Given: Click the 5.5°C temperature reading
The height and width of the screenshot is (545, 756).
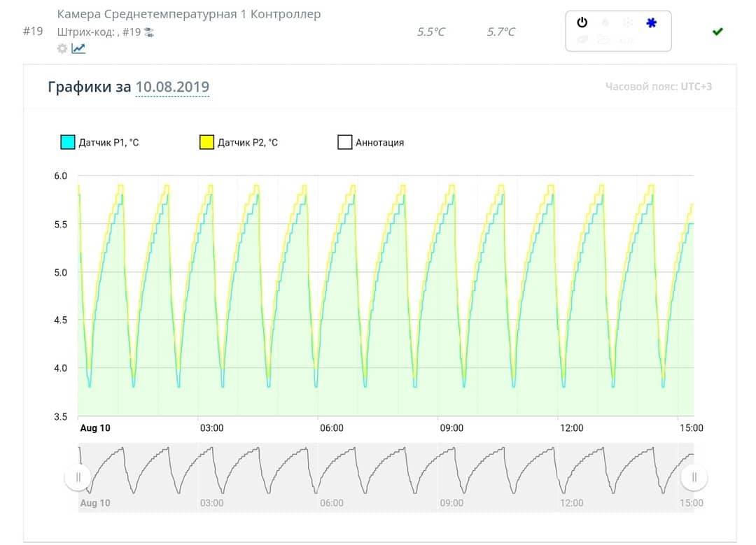Looking at the screenshot, I should pos(430,31).
